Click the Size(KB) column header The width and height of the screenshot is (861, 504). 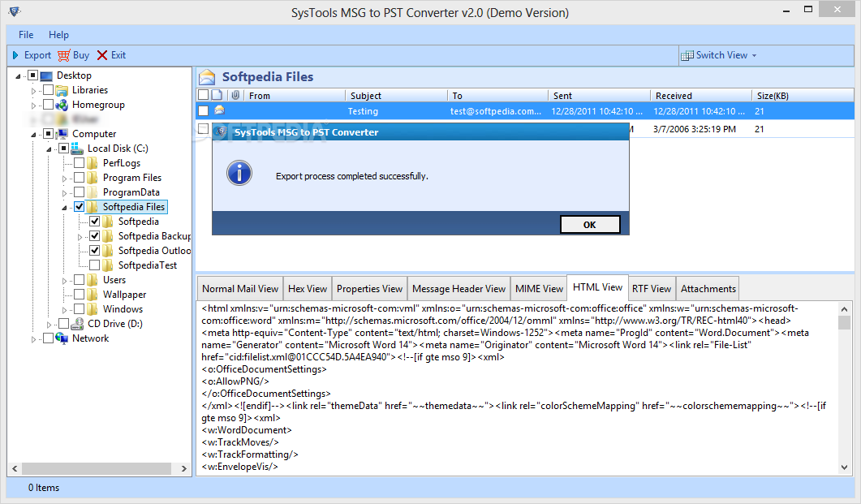[803, 96]
